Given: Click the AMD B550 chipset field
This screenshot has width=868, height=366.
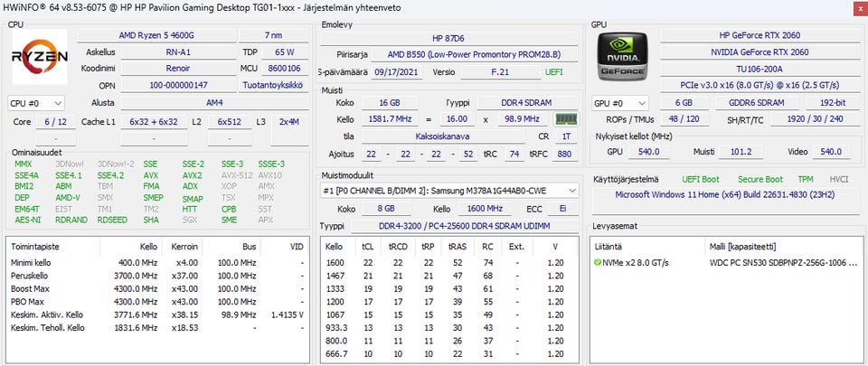Looking at the screenshot, I should pyautogui.click(x=475, y=55).
